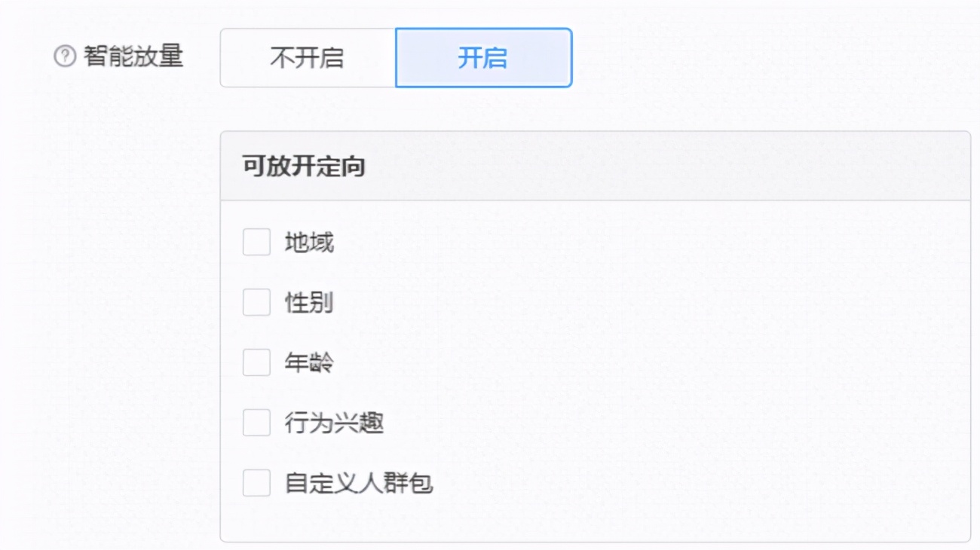Check the 年龄 checkbox
Screen dimensions: 980x550
point(256,362)
